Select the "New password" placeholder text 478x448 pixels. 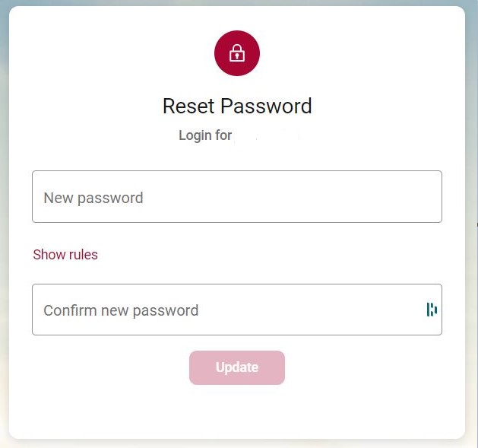coord(93,198)
